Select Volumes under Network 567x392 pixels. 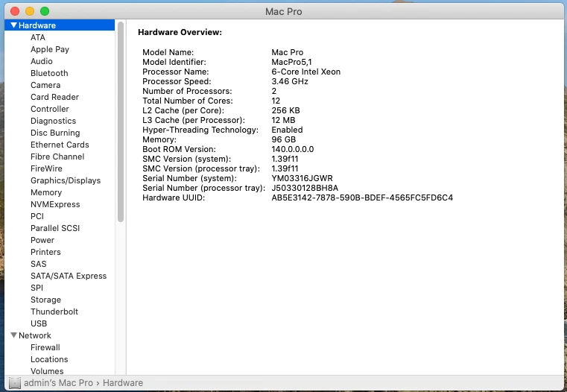click(x=47, y=371)
